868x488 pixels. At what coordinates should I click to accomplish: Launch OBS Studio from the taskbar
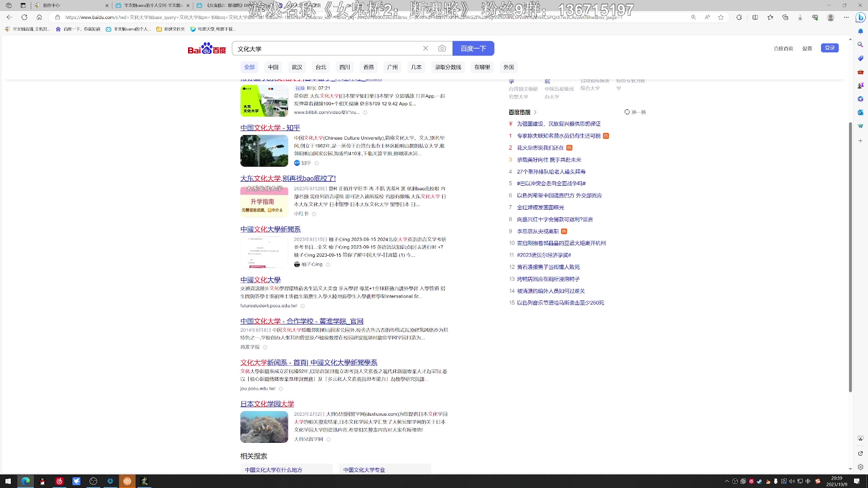tap(94, 481)
